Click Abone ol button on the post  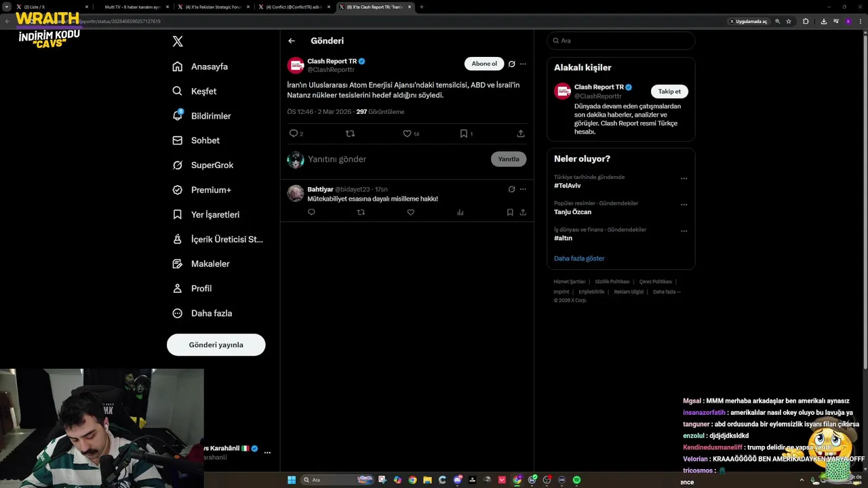point(484,64)
